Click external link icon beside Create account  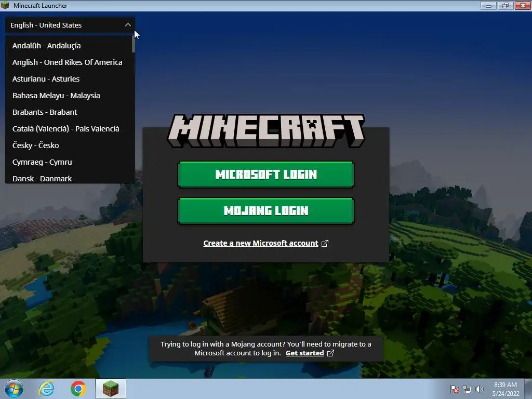click(x=325, y=243)
